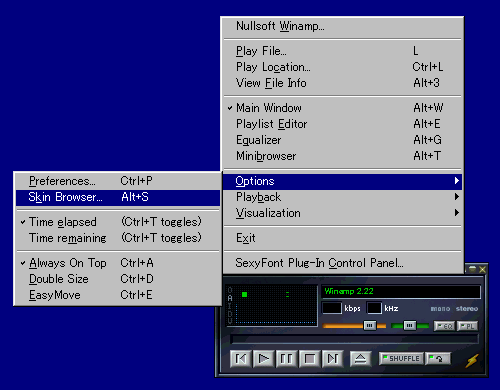
Task: Pause playback with the Pause button
Action: [287, 359]
